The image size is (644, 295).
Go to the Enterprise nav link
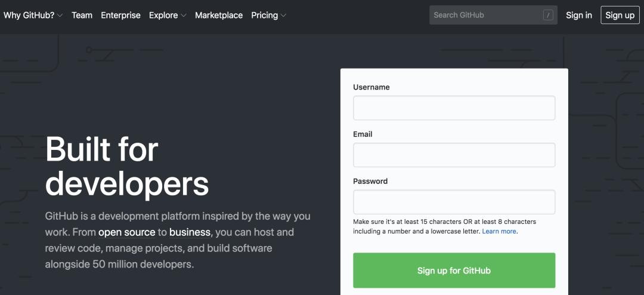120,16
